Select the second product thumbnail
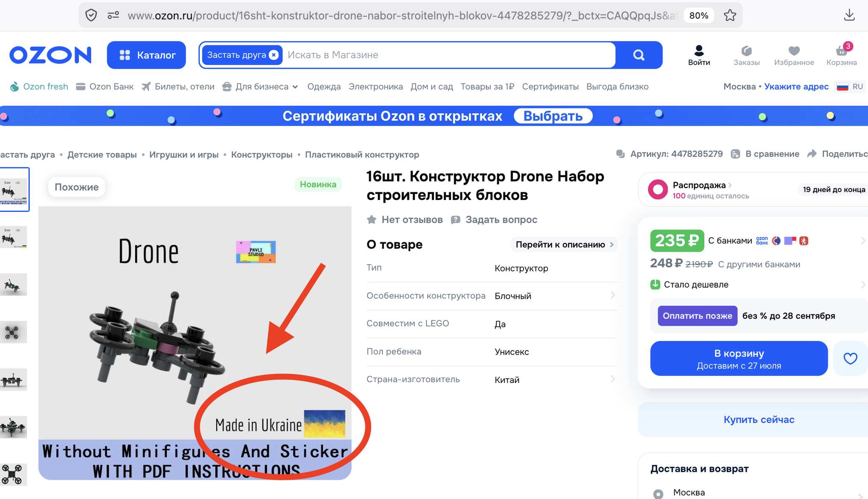The height and width of the screenshot is (499, 868). click(14, 237)
